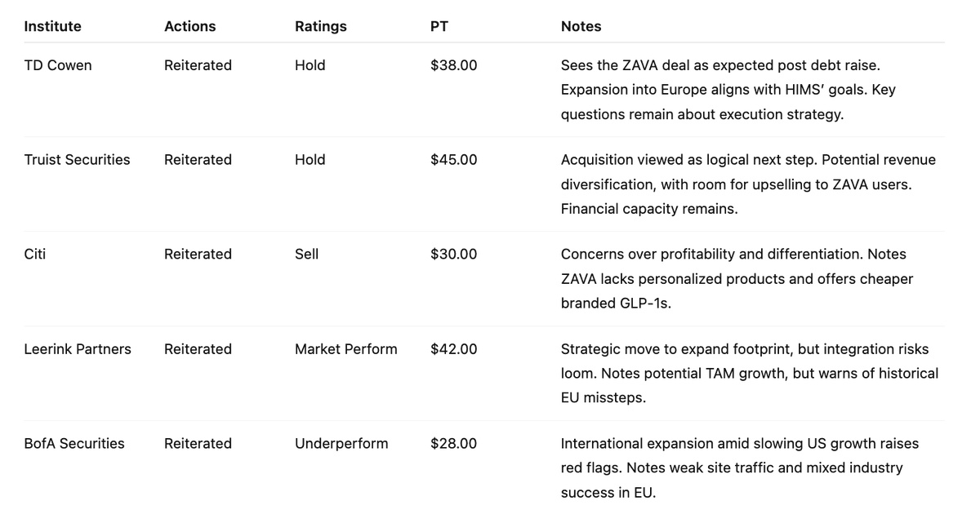Click the PT column header
Screen dimensions: 980x523
tap(439, 26)
